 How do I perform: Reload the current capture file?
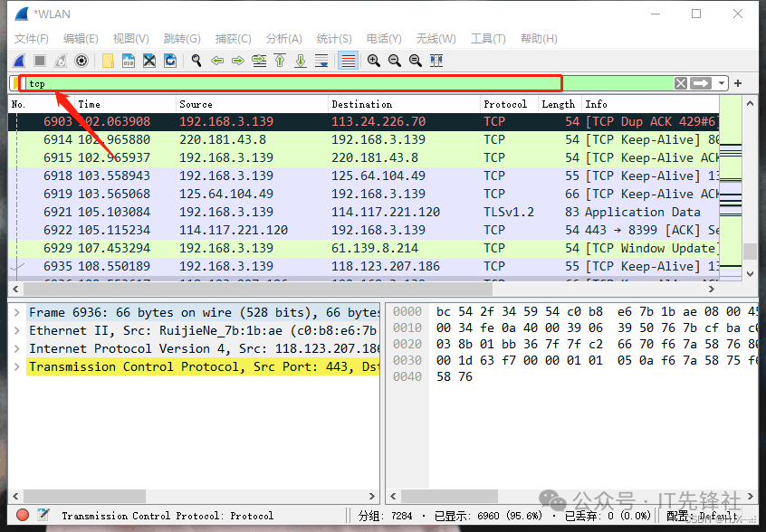(170, 61)
